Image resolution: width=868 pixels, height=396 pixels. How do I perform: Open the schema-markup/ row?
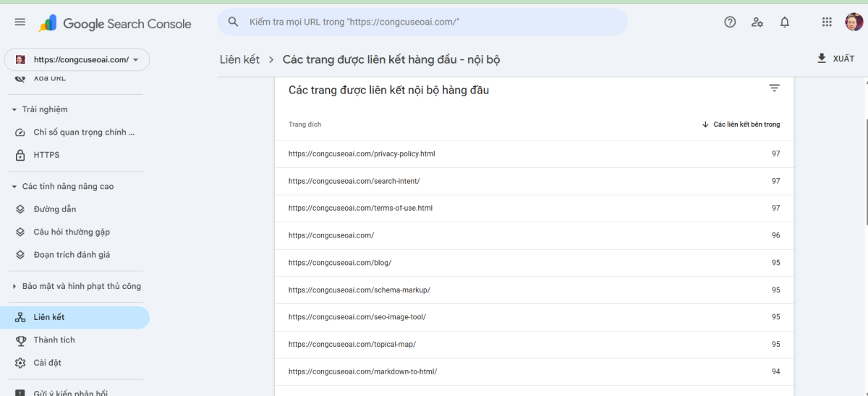[x=534, y=290]
